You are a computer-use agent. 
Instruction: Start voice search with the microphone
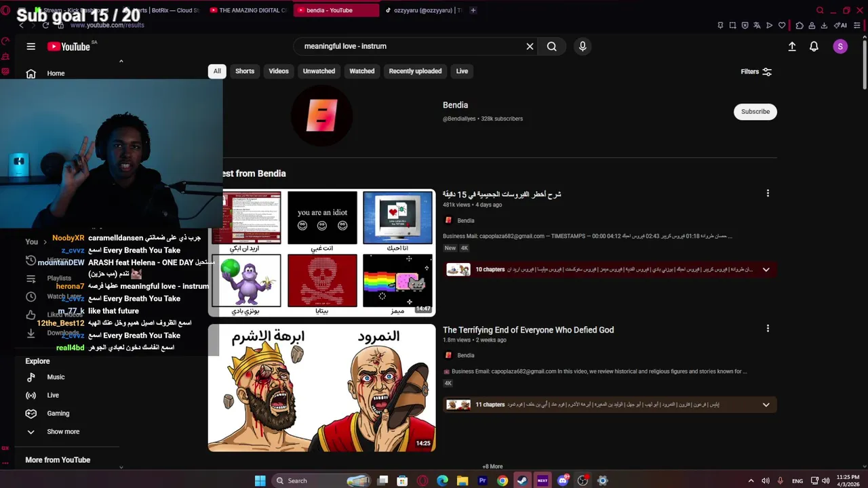[582, 46]
